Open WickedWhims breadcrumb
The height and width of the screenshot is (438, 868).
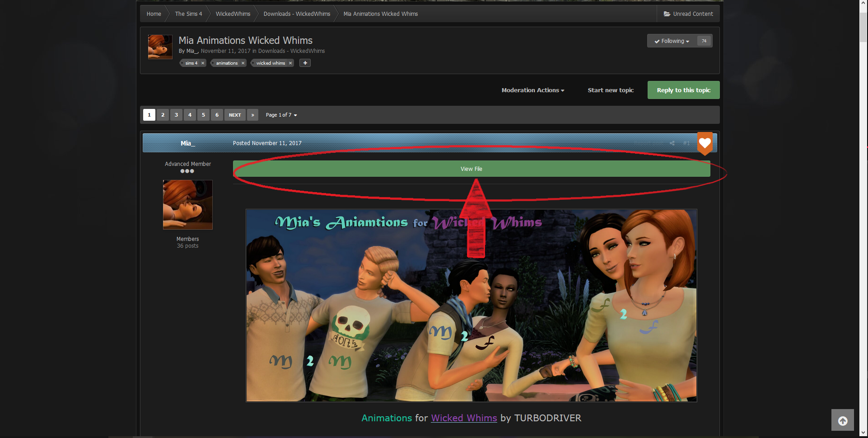tap(233, 14)
